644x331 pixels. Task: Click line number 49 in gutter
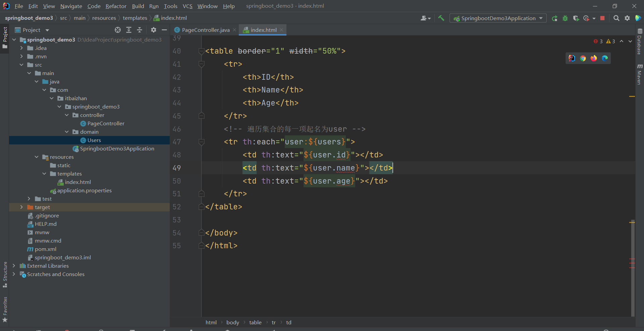[177, 168]
